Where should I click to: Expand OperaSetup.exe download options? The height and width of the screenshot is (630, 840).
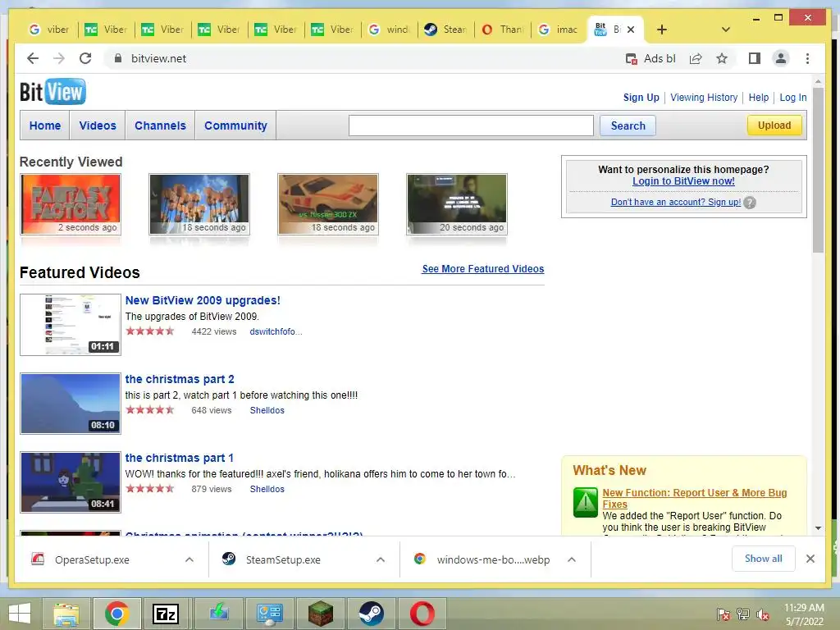189,559
